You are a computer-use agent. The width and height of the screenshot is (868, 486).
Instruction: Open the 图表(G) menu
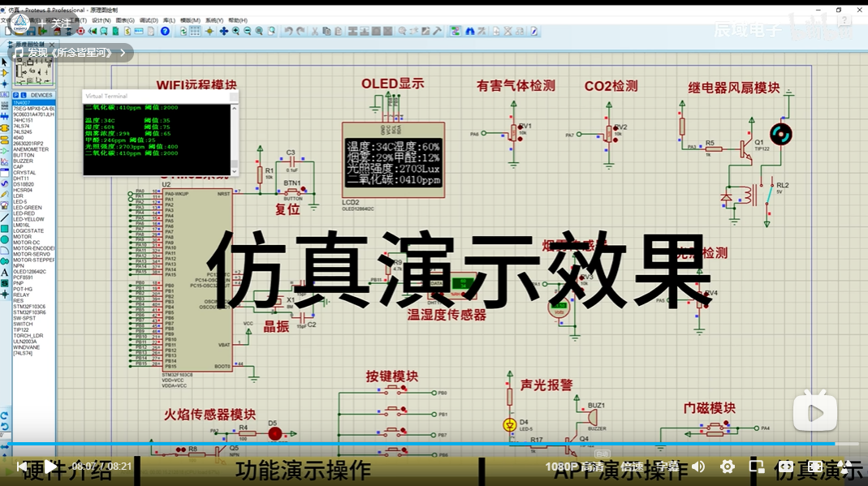tap(125, 20)
